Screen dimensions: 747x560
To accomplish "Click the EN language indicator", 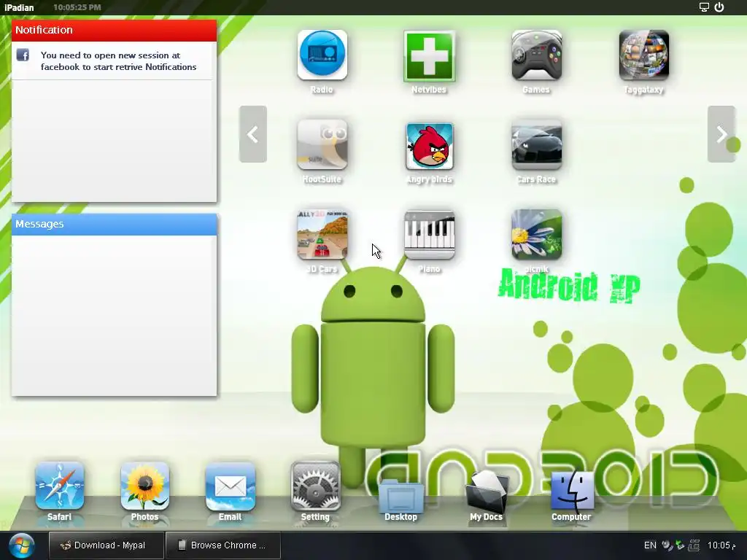I will point(650,545).
